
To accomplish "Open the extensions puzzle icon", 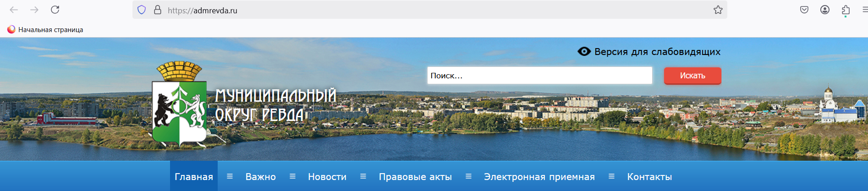I will click(x=846, y=10).
